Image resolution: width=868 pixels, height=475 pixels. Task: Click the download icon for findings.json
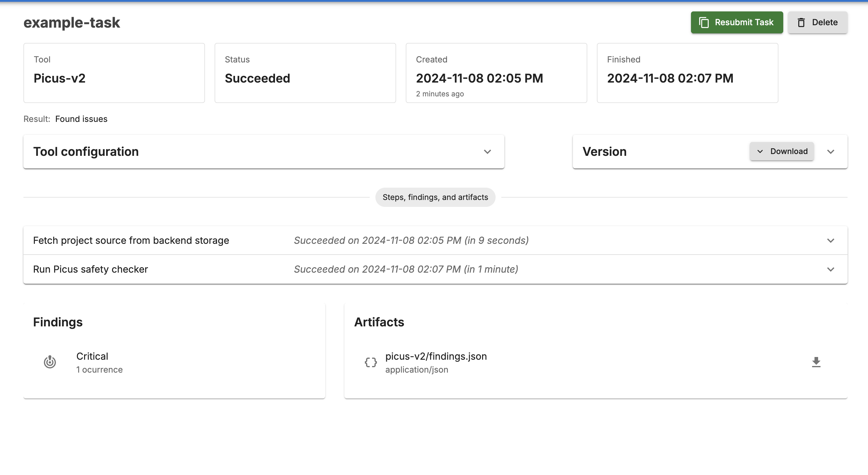pos(816,362)
